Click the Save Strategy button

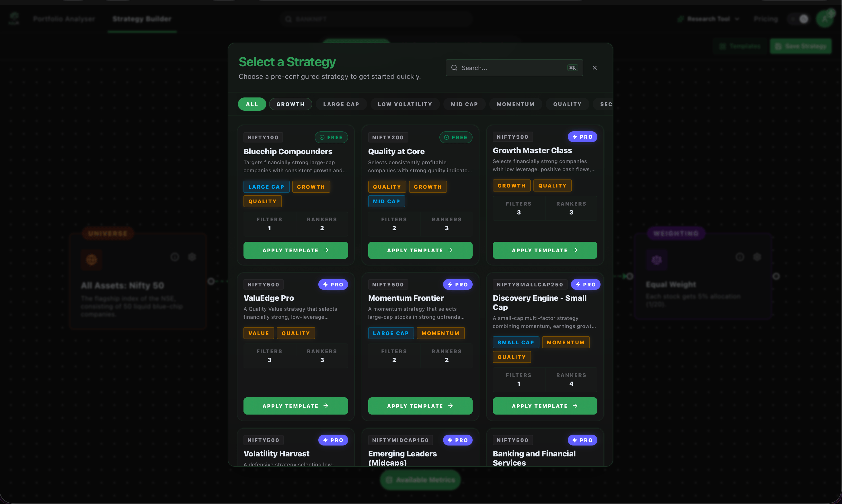tap(801, 46)
